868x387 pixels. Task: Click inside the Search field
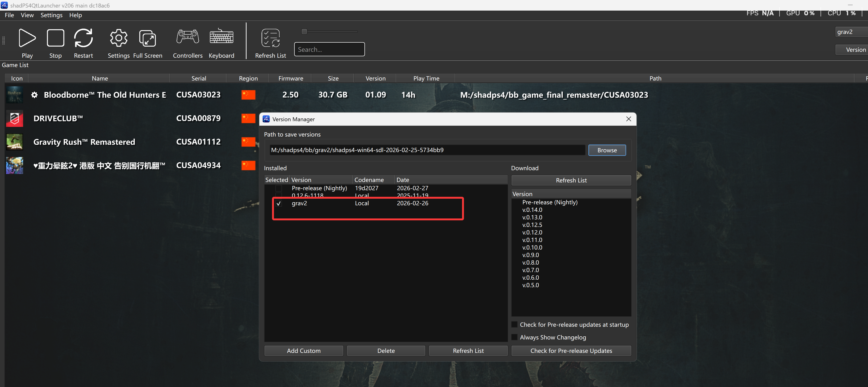329,49
